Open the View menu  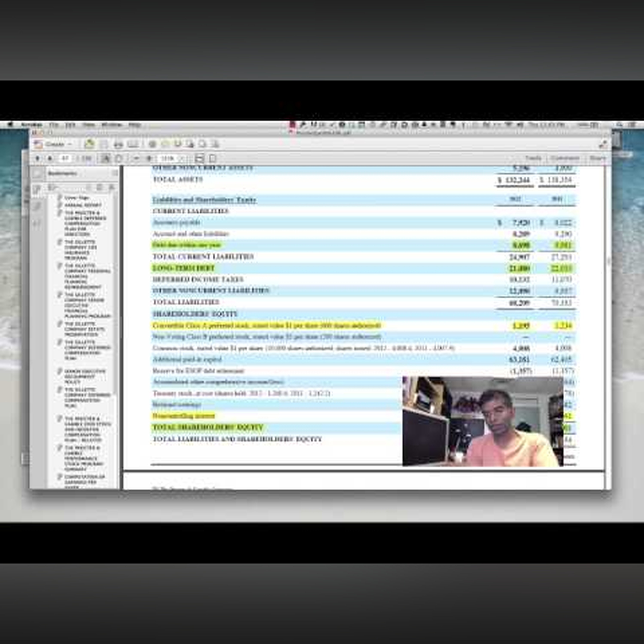[x=89, y=125]
